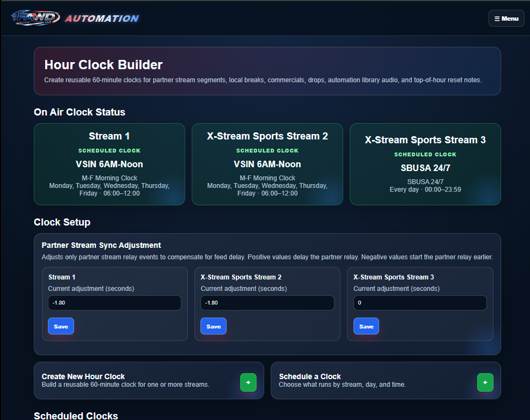Click Partner Stream Sync Adjustment title
Screen dimensions: 530x420
click(x=101, y=245)
